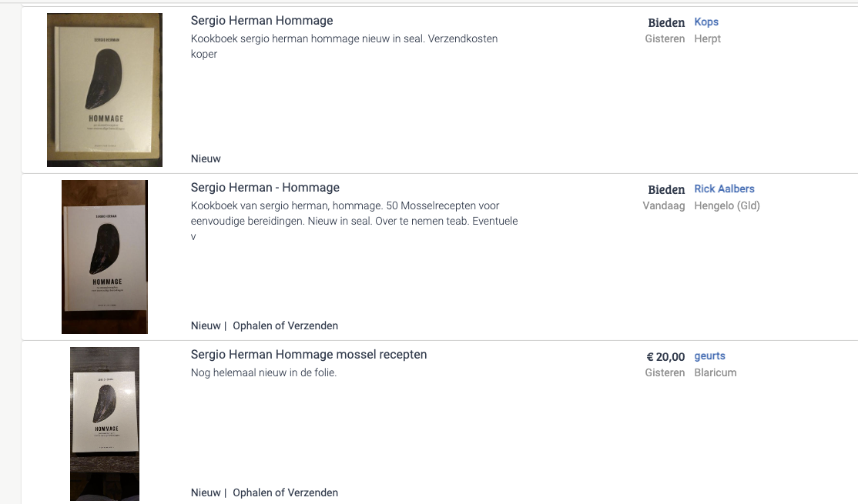Click description "Nog helemaal nieuw in de folie."
This screenshot has height=504, width=858.
coord(263,373)
